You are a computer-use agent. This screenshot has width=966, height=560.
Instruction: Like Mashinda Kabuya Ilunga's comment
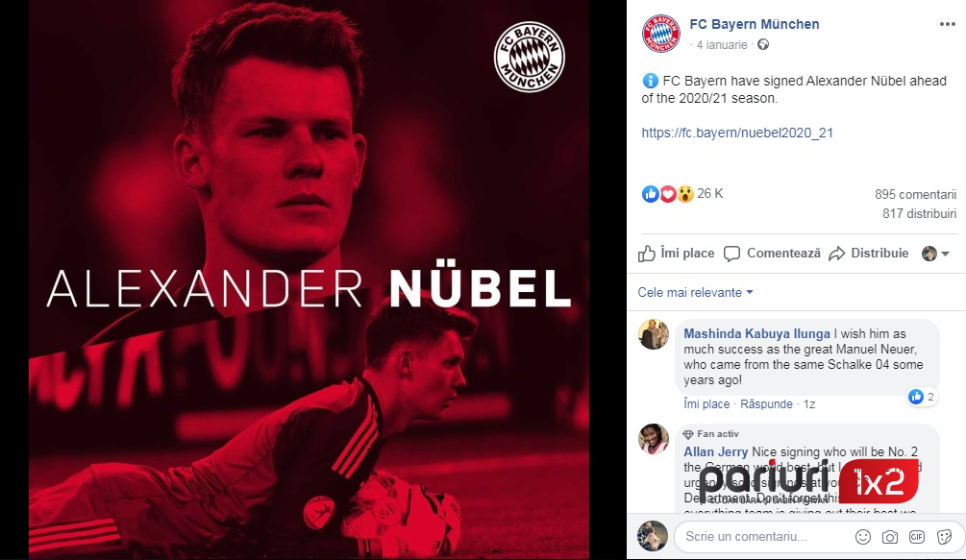[x=706, y=404]
